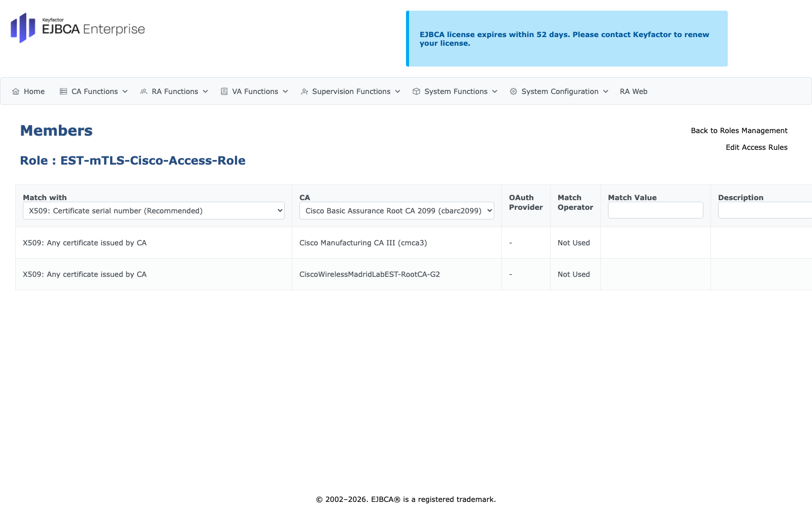Expand the RA Functions chevron
Viewport: 812px width, 508px height.
(206, 91)
